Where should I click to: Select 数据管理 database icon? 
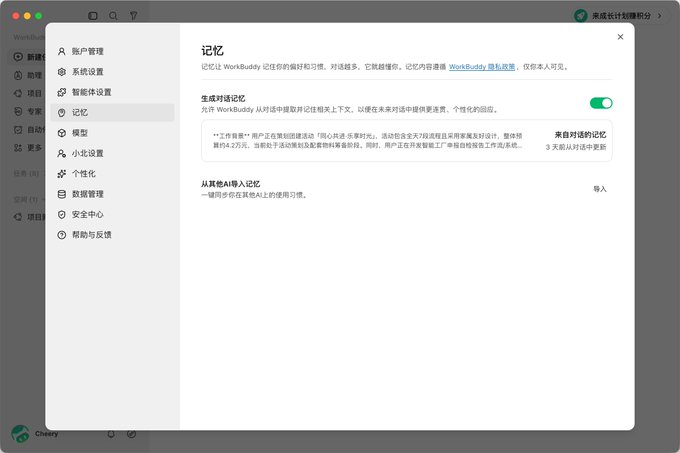(x=62, y=194)
